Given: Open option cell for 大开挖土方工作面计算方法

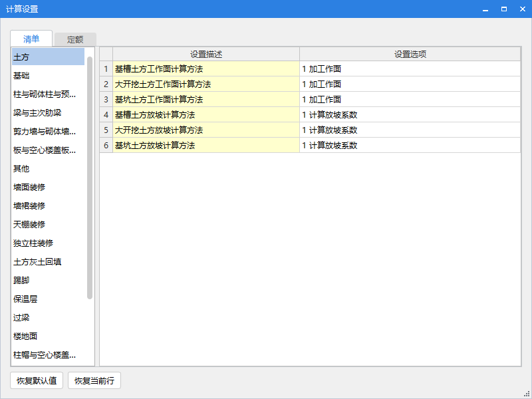Looking at the screenshot, I should coord(410,84).
